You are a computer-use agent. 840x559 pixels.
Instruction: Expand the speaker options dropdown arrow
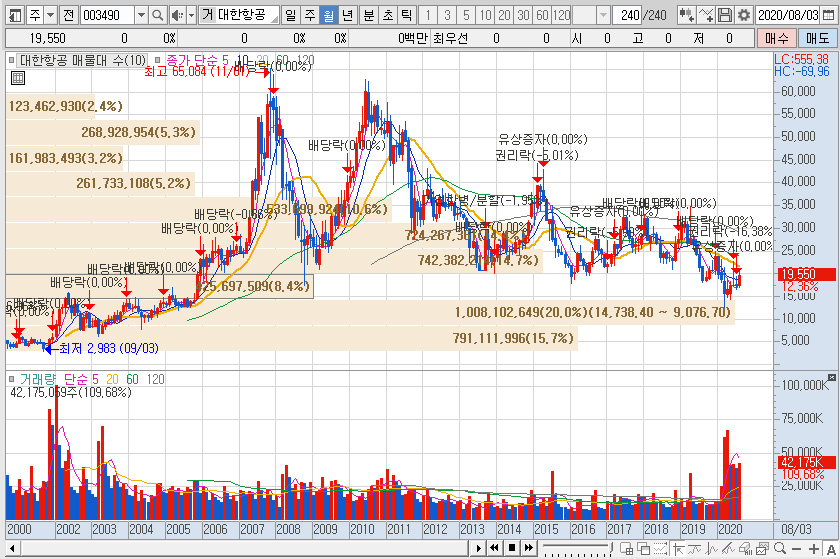point(191,15)
